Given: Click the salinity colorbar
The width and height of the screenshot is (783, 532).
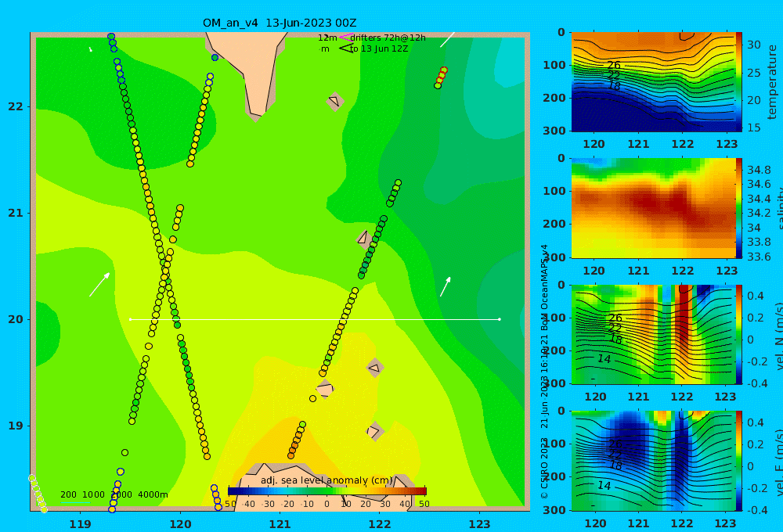Looking at the screenshot, I should click(738, 208).
